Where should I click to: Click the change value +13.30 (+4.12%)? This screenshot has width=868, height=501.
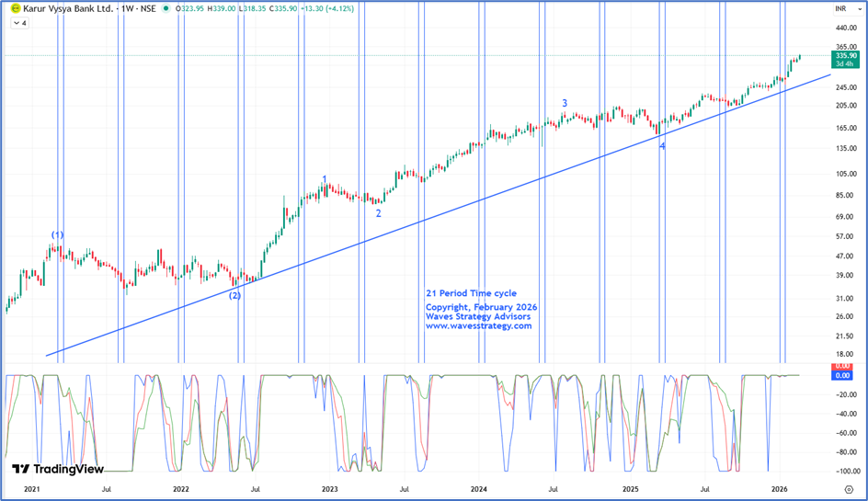tap(326, 9)
